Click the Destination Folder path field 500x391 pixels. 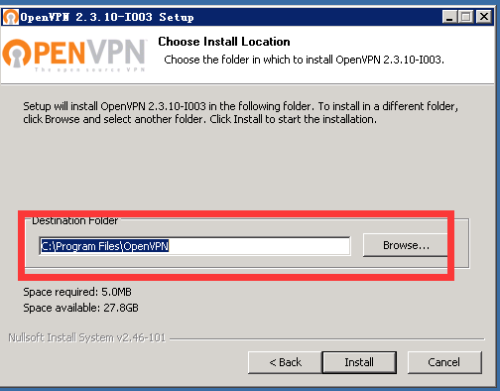pos(195,246)
